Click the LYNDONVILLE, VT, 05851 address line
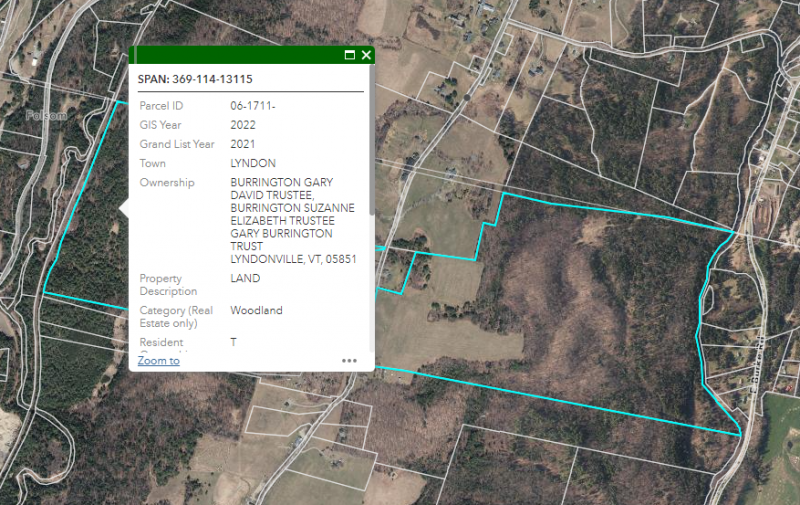800x505 pixels. [293, 259]
